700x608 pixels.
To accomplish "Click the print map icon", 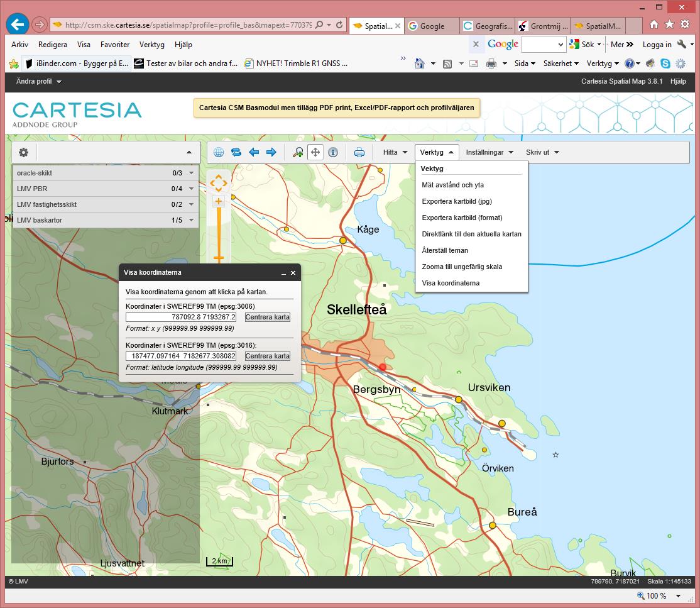I will click(x=359, y=152).
